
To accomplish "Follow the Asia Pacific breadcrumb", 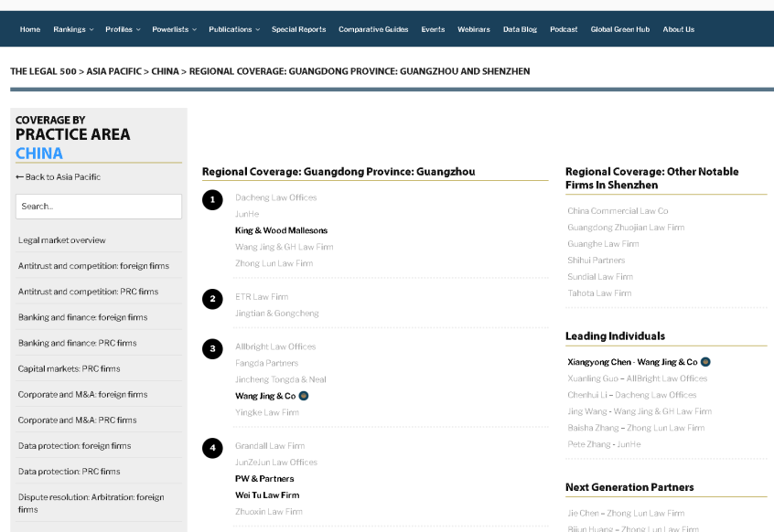I will click(114, 71).
